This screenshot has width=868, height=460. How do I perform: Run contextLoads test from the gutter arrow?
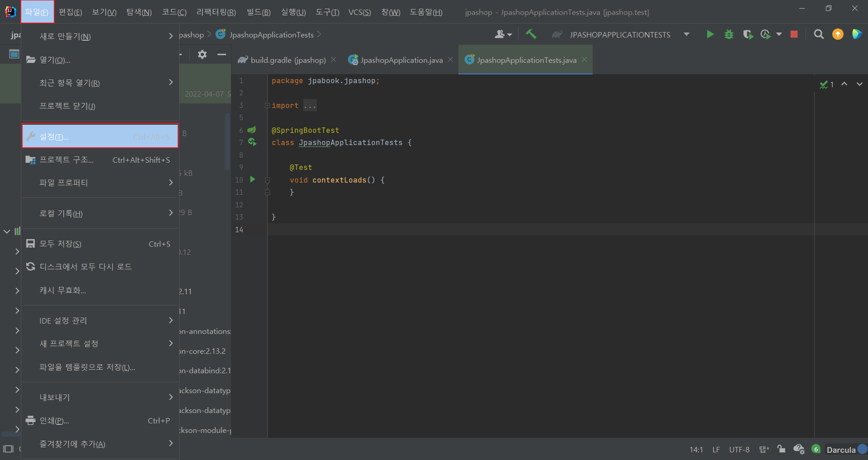253,179
